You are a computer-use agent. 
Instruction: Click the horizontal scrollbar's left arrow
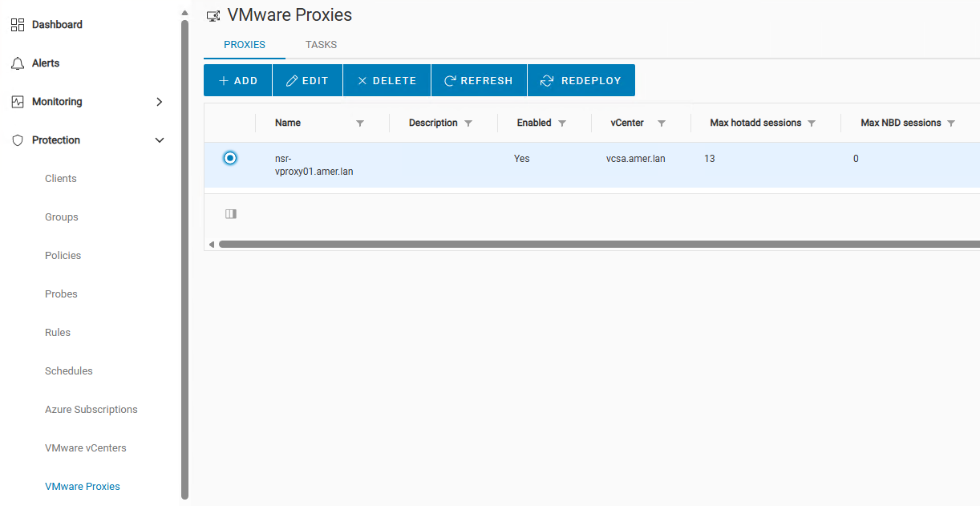click(211, 244)
